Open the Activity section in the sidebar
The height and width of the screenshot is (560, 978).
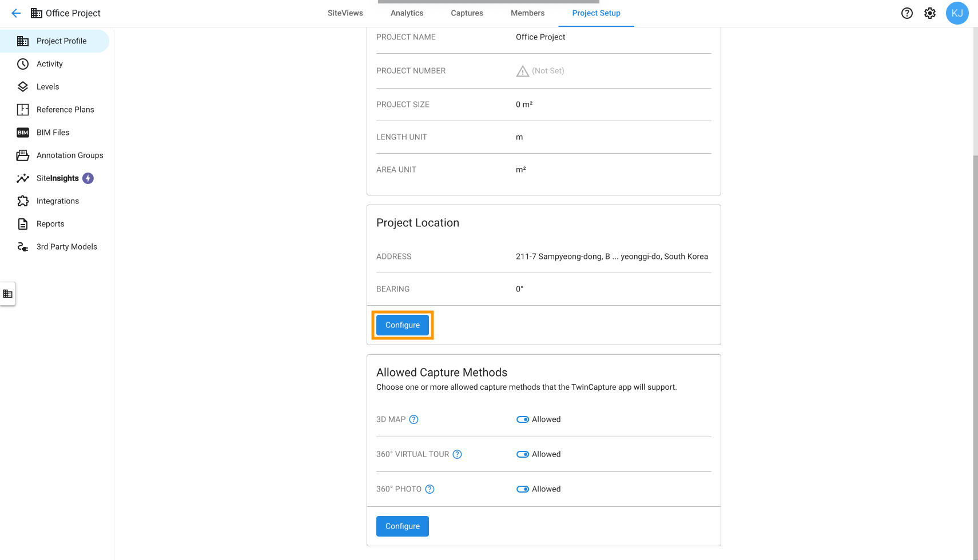point(49,63)
